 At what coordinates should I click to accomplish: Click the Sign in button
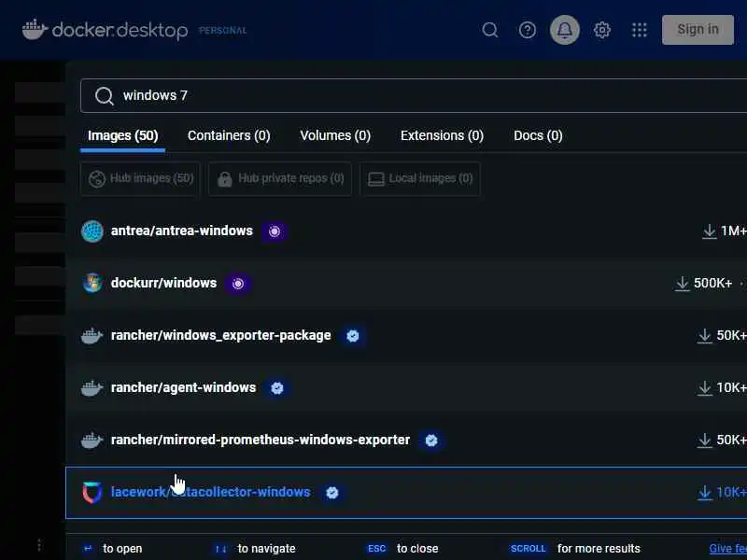pyautogui.click(x=698, y=30)
